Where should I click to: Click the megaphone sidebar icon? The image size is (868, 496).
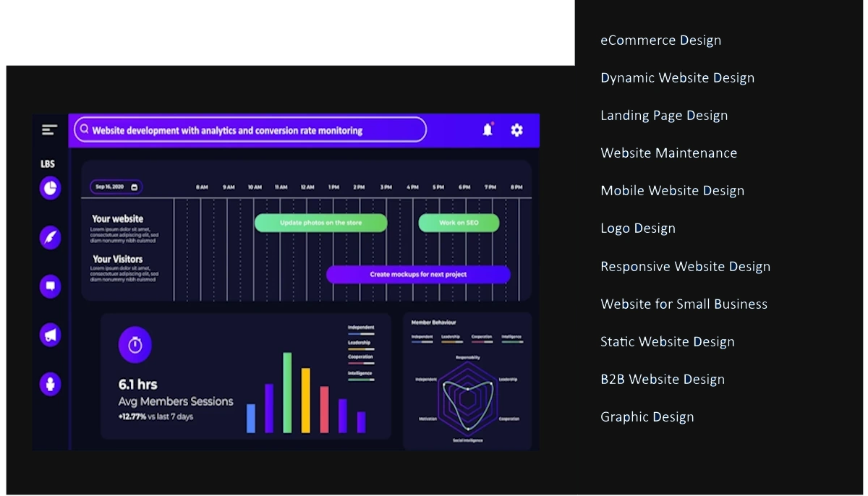point(50,335)
